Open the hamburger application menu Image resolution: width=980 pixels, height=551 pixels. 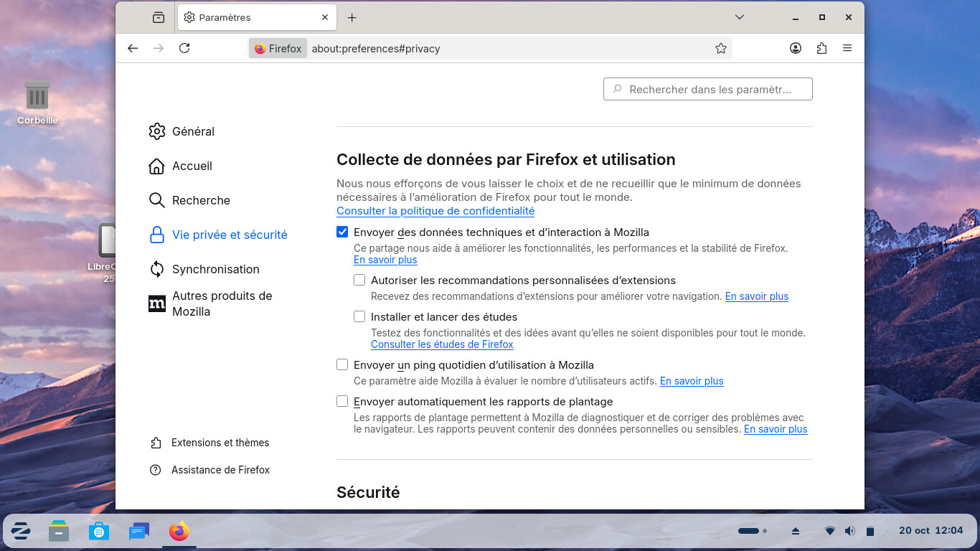click(x=847, y=48)
